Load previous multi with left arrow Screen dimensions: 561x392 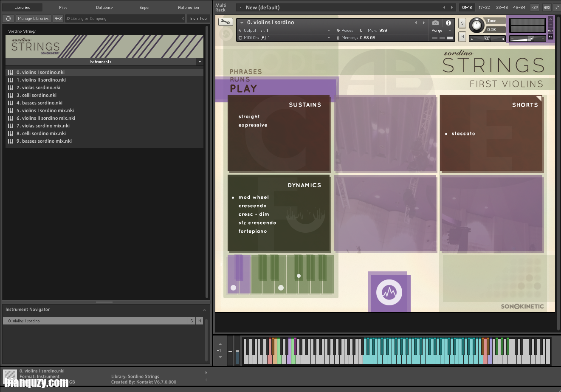click(x=445, y=7)
